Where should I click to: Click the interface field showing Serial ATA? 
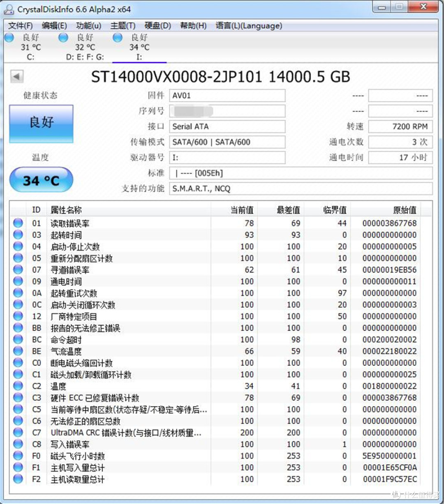click(227, 126)
